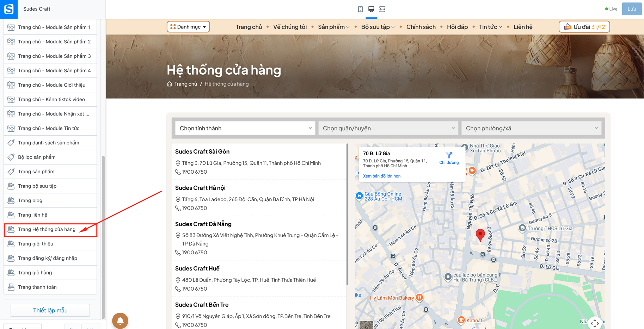Click the Live status indicator
Screen dimensions: 644x329
[611, 9]
